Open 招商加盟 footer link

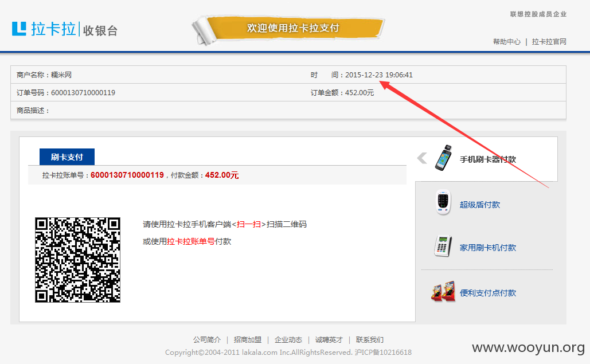(248, 340)
